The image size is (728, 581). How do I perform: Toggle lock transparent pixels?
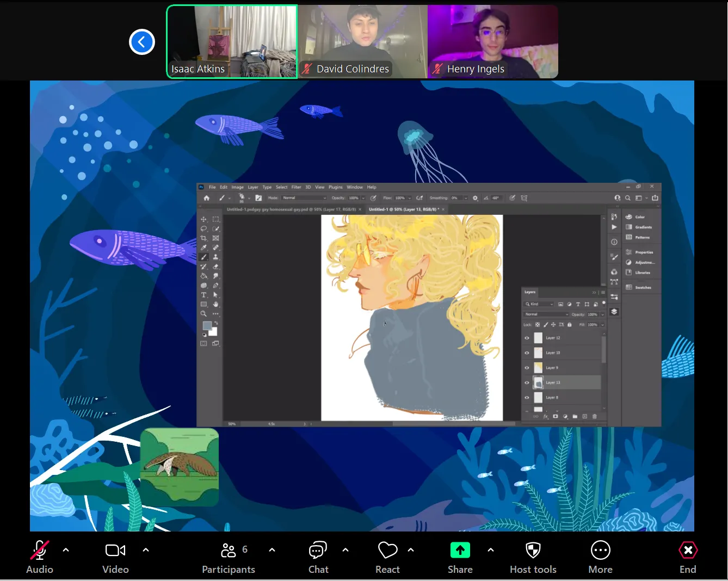(x=538, y=325)
